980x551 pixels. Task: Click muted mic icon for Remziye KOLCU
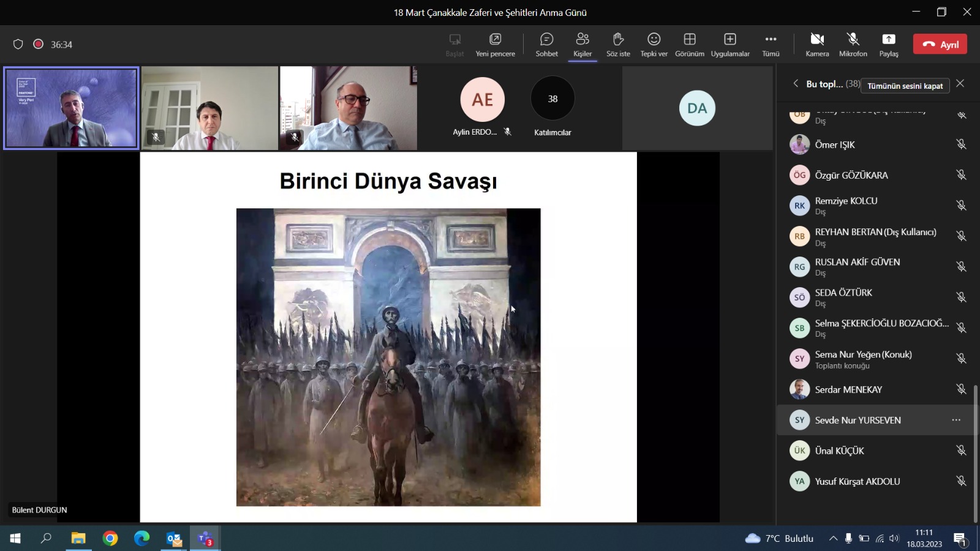tap(961, 206)
